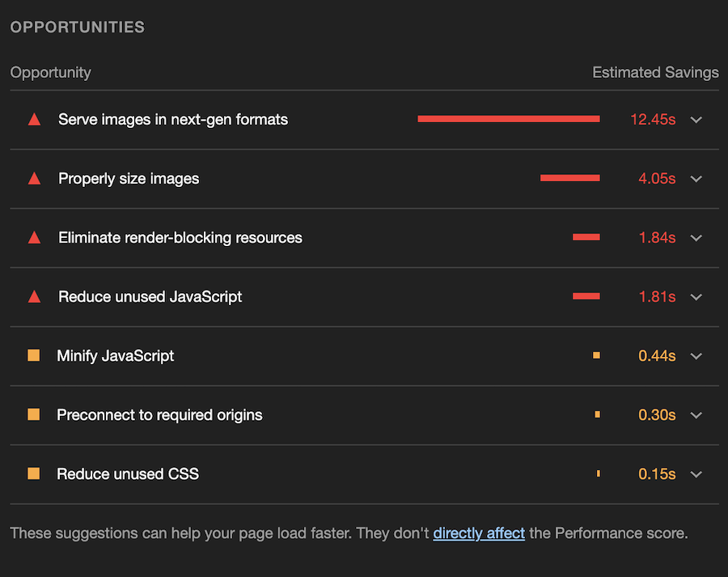Click the red triangle next to Reduce unused JavaScript
The height and width of the screenshot is (577, 728).
coord(34,297)
